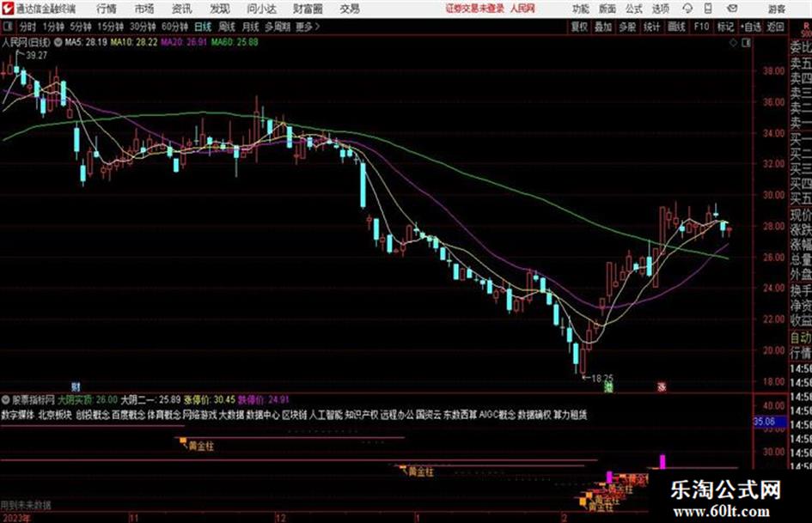Open the 行情 menu
The width and height of the screenshot is (812, 523).
[107, 9]
